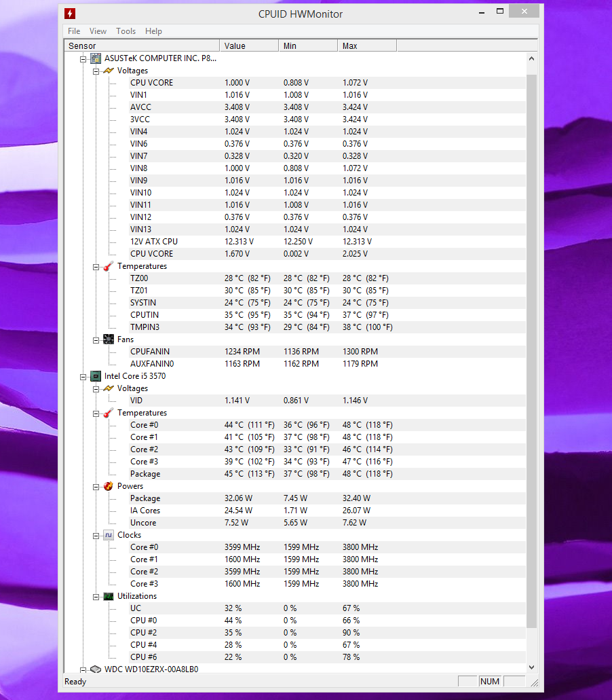Click the window resize grip icon
The image size is (612, 700).
(534, 682)
